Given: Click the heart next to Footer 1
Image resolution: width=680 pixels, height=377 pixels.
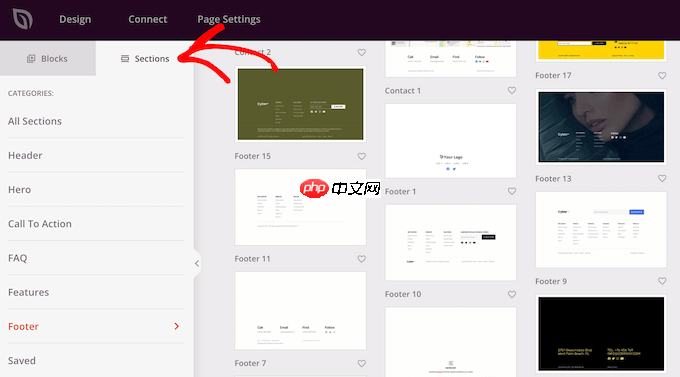Looking at the screenshot, I should [x=512, y=191].
